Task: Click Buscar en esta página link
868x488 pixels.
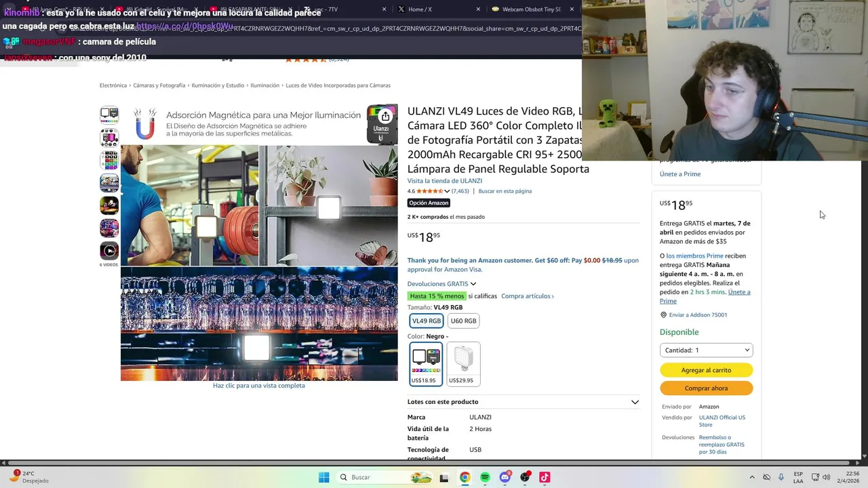Action: 505,191
